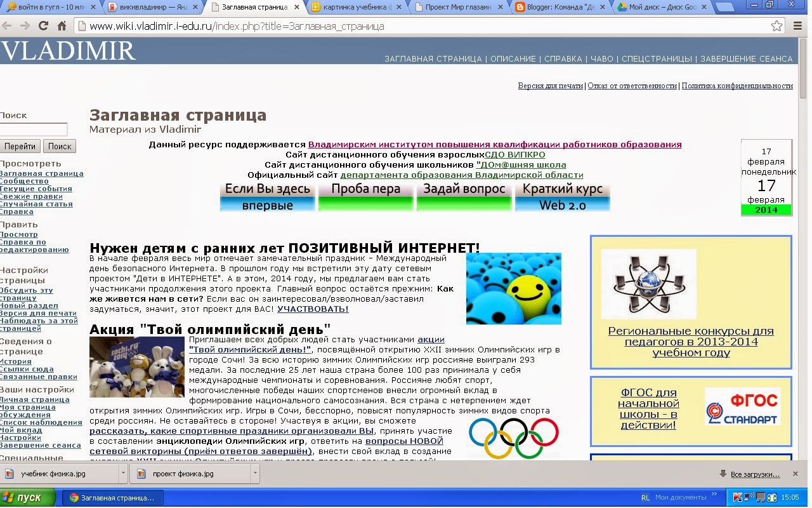Click 'Задай вопрос' banner button
Screen dimensions: 812x508
click(464, 197)
